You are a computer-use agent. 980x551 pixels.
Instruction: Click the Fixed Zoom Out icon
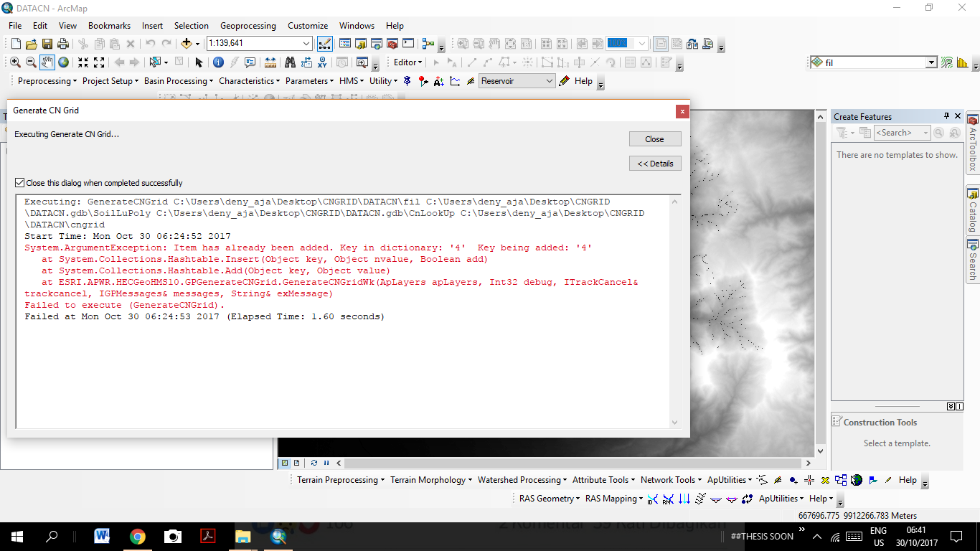99,62
